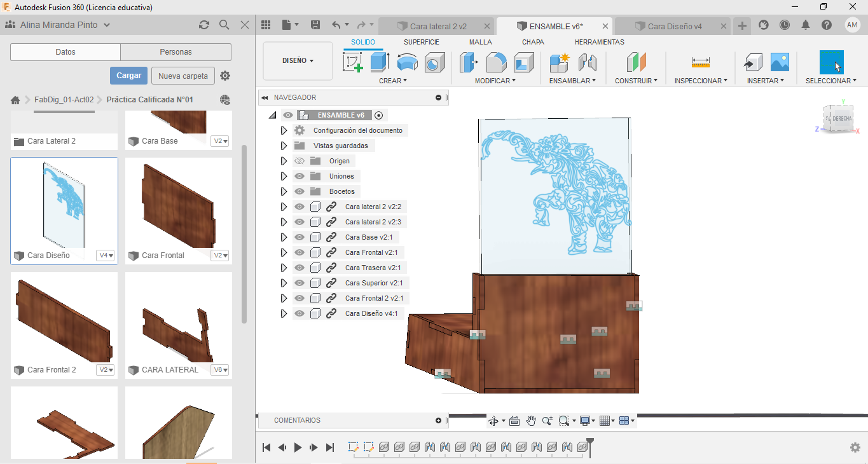Toggle visibility of ENSAMBLE v6 root

point(288,115)
